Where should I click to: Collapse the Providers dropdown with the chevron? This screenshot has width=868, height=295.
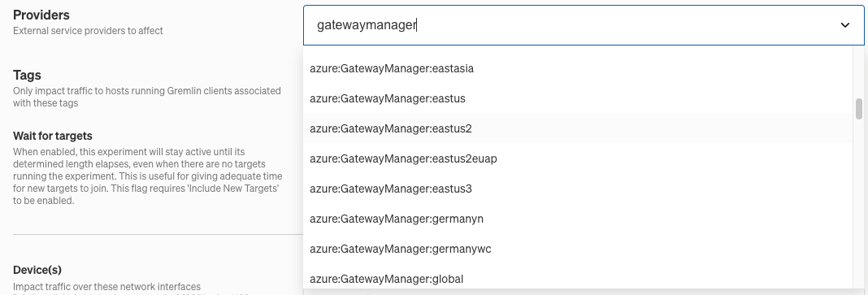(844, 25)
